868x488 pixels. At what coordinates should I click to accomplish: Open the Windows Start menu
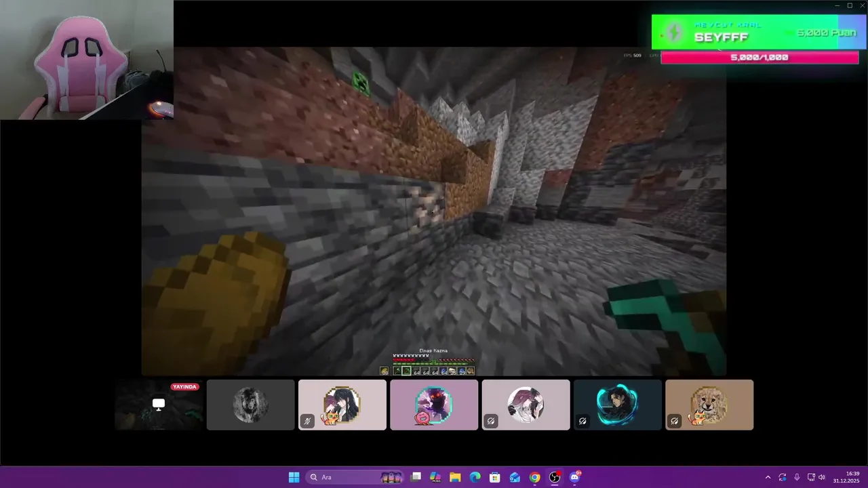(294, 477)
